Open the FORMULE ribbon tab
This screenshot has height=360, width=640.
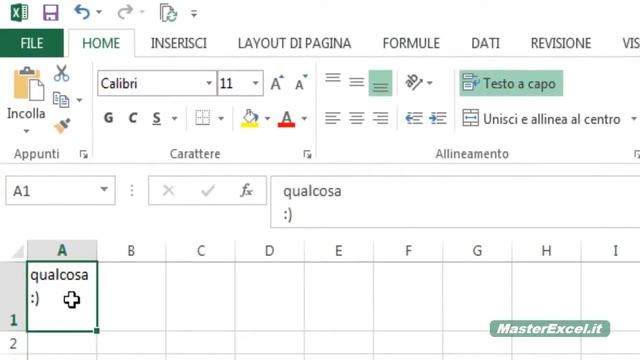coord(411,43)
